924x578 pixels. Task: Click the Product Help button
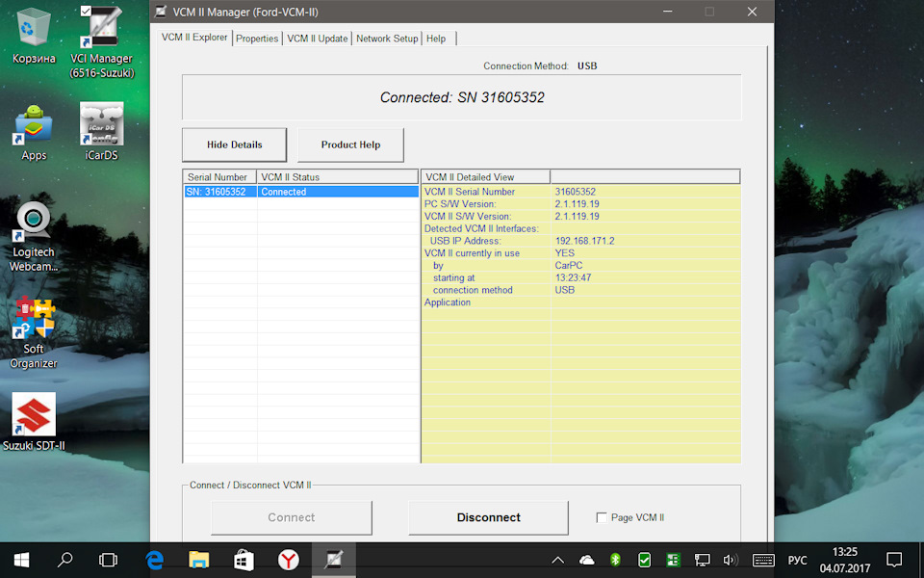pyautogui.click(x=350, y=144)
